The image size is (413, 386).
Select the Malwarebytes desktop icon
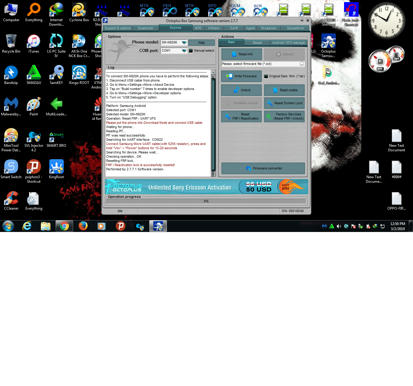click(11, 106)
